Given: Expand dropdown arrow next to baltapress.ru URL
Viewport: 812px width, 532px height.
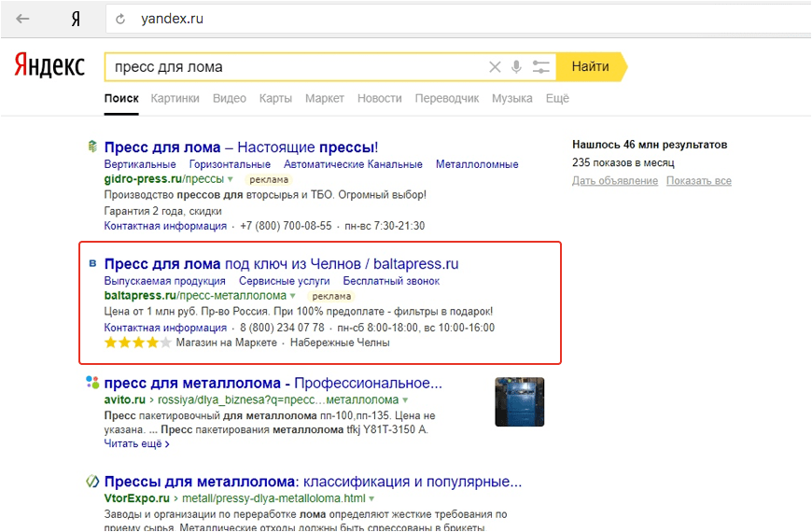Looking at the screenshot, I should click(x=293, y=296).
